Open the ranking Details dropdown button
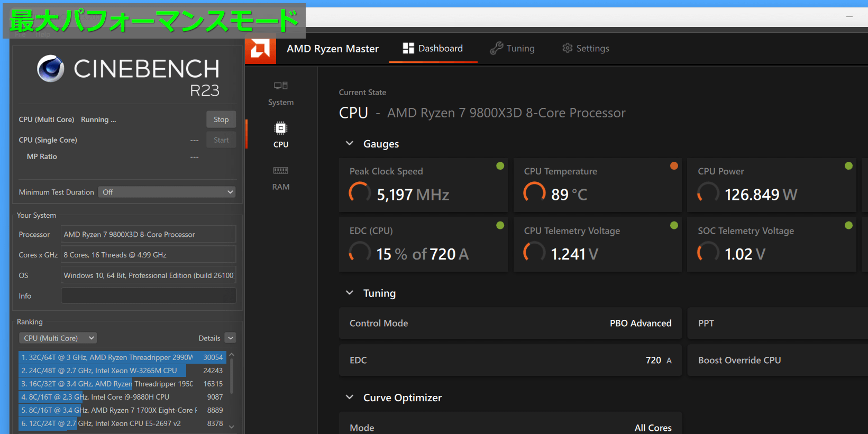This screenshot has height=434, width=868. coord(230,338)
